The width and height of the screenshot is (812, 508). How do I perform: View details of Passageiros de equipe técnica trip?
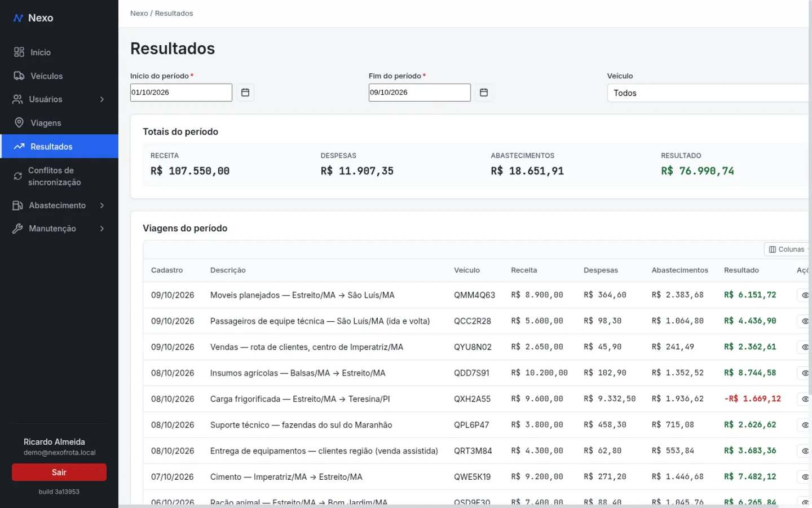click(805, 321)
